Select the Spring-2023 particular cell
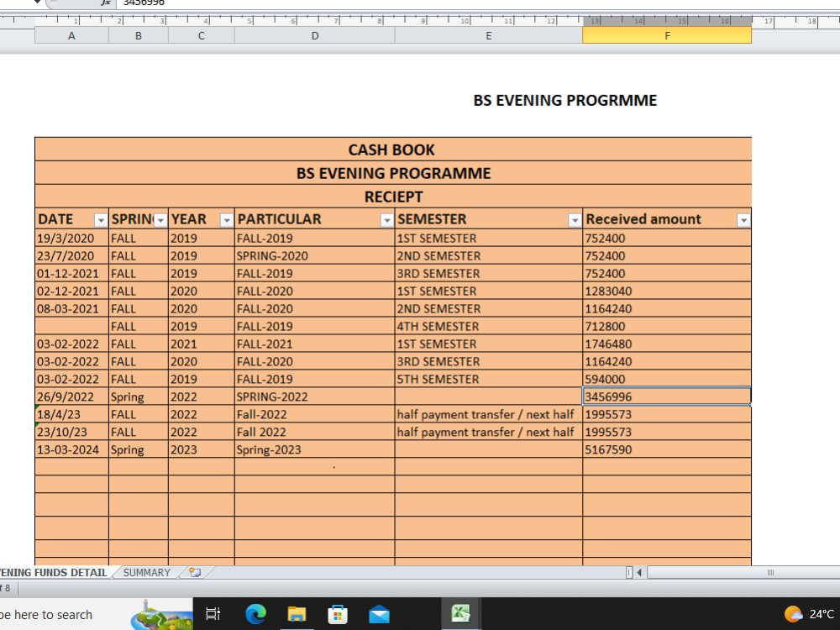The width and height of the screenshot is (840, 630). pos(315,449)
